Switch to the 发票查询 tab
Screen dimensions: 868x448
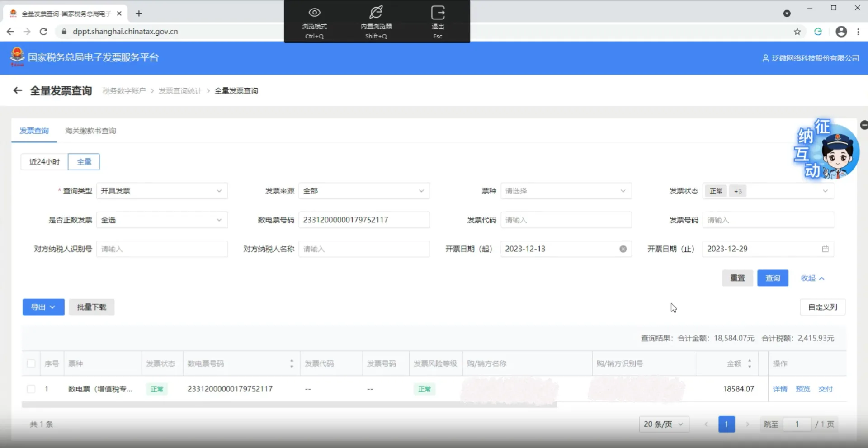pyautogui.click(x=34, y=131)
